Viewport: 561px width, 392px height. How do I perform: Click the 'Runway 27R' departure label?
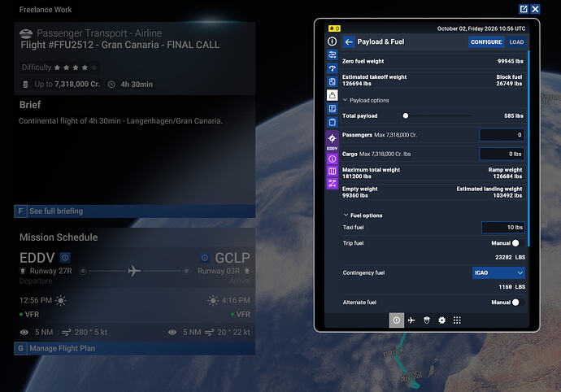50,271
